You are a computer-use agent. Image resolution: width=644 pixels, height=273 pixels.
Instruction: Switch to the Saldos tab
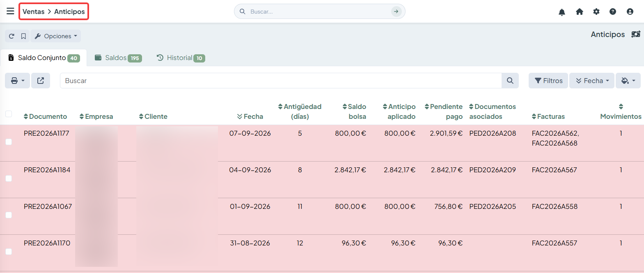pyautogui.click(x=118, y=58)
